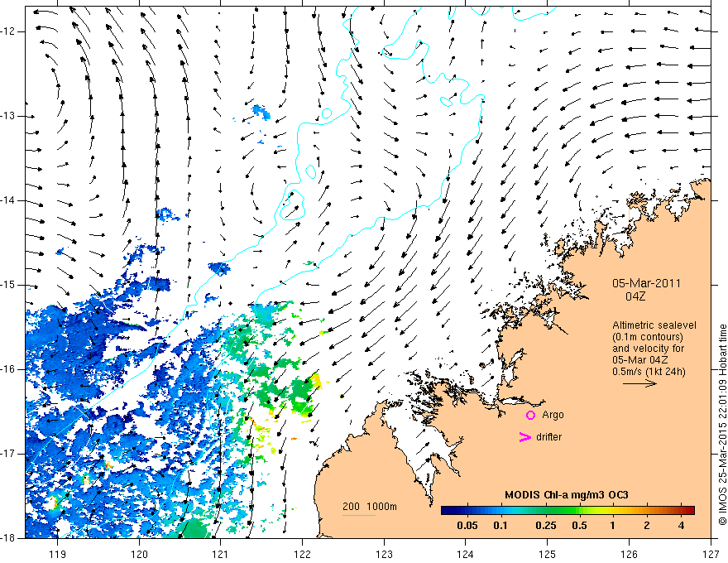This screenshot has height=563, width=728.
Task: Click the 0.25 colorbar tick label
Action: (x=545, y=526)
